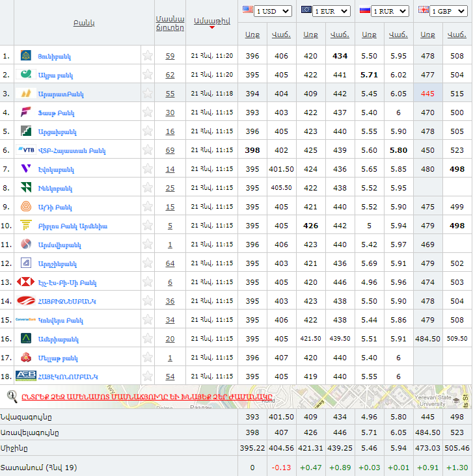Screen dimensions: 473x476
Task: Click the HSBC red logo in row 13
Action: click(x=26, y=282)
